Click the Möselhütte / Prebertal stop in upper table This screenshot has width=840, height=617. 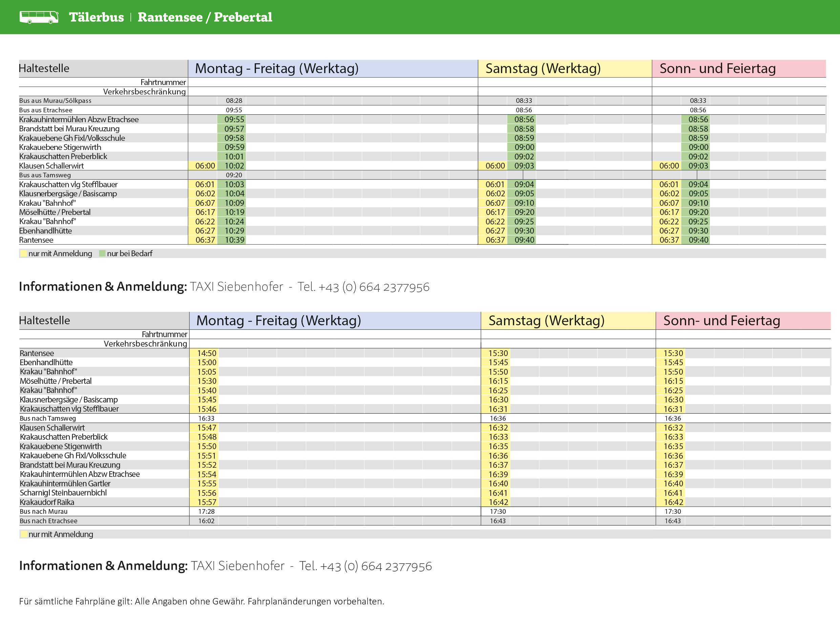click(x=55, y=212)
